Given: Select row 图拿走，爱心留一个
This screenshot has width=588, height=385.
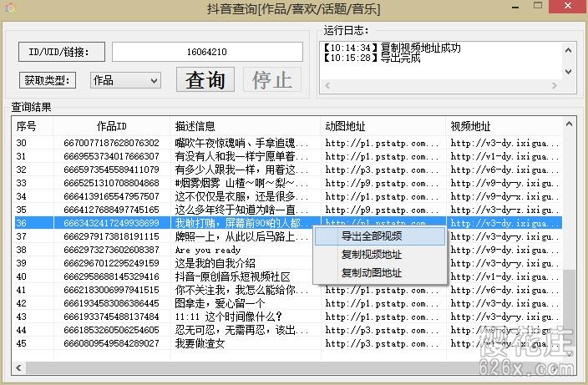Looking at the screenshot, I should click(x=288, y=303).
